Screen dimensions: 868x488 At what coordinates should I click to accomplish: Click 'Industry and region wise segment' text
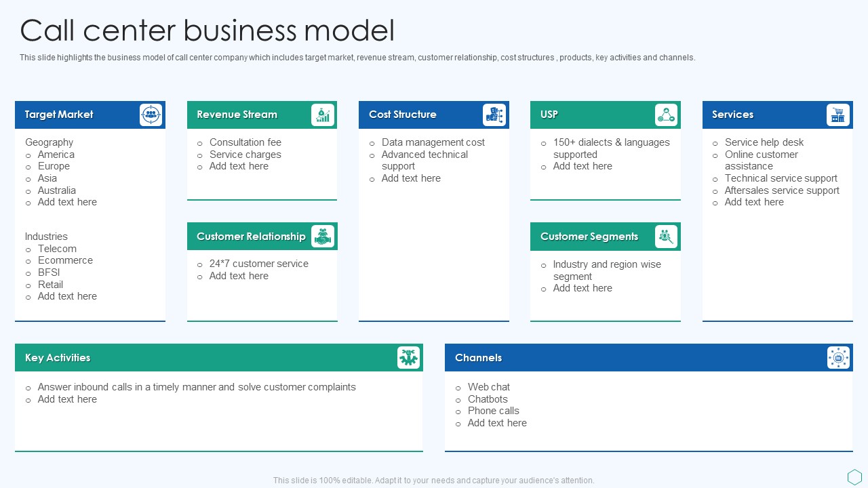pos(607,270)
